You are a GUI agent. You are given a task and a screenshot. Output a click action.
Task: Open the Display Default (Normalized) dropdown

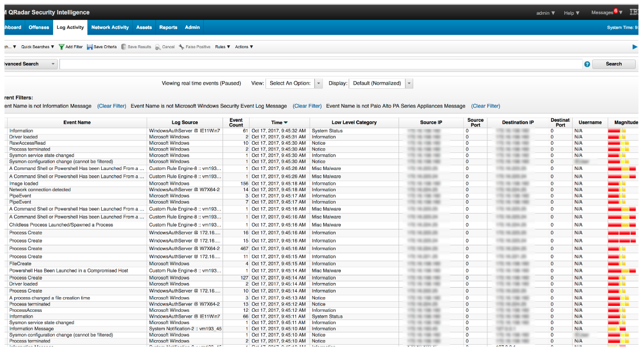tap(409, 84)
